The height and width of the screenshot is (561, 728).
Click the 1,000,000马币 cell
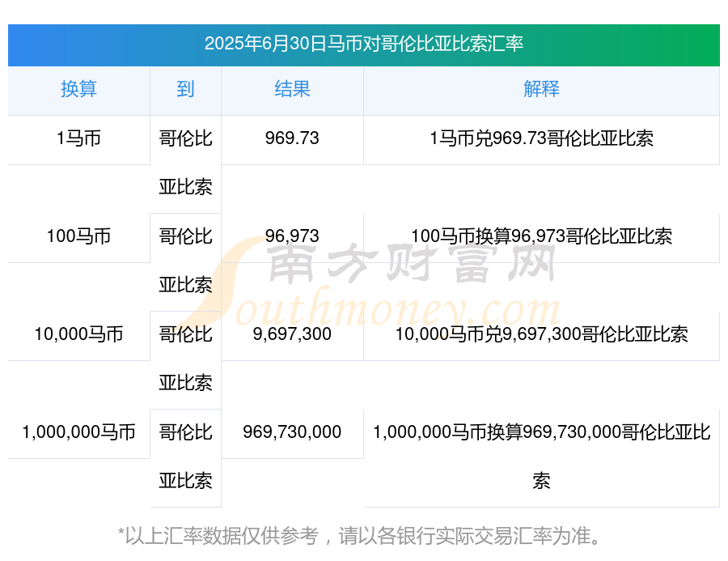(x=79, y=432)
